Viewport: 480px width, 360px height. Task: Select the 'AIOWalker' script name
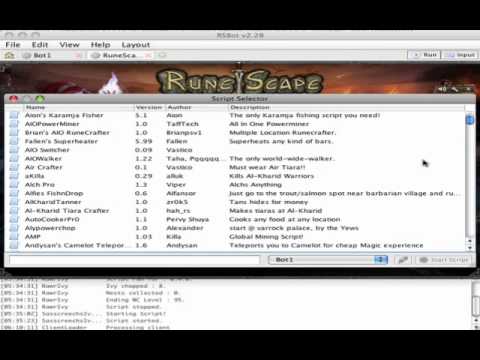point(43,159)
